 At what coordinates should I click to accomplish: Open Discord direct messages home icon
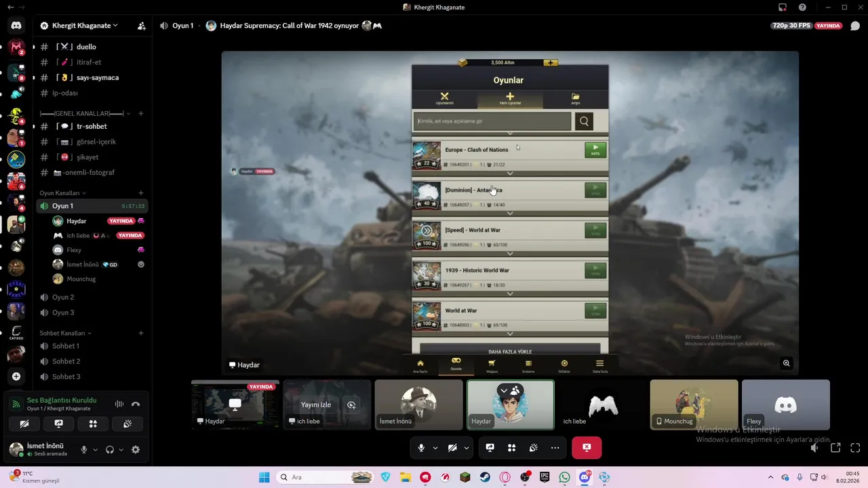[16, 26]
